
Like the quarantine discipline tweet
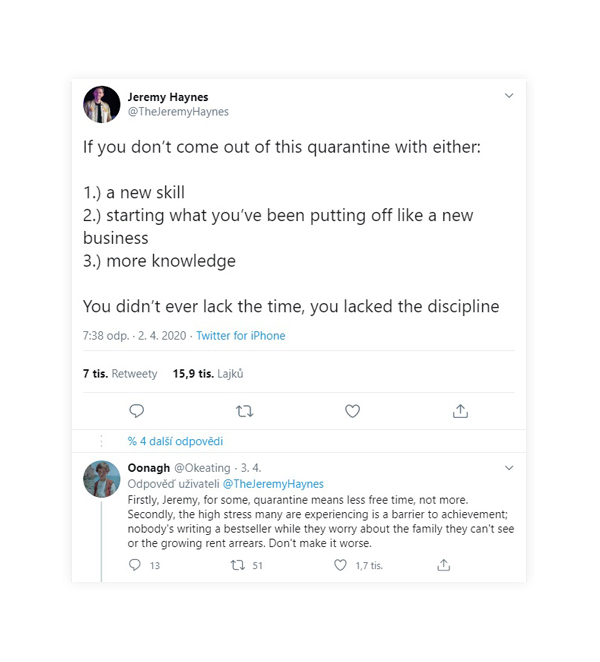point(353,411)
